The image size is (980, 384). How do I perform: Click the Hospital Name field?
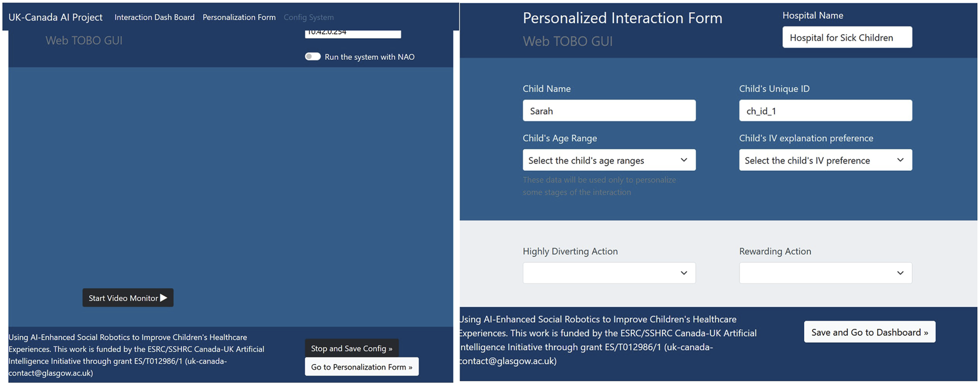(847, 37)
